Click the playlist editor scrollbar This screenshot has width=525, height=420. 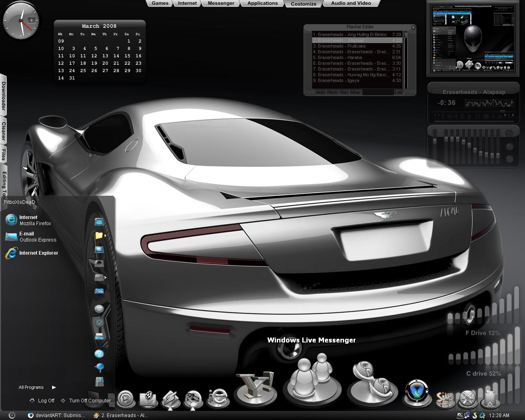(x=406, y=60)
